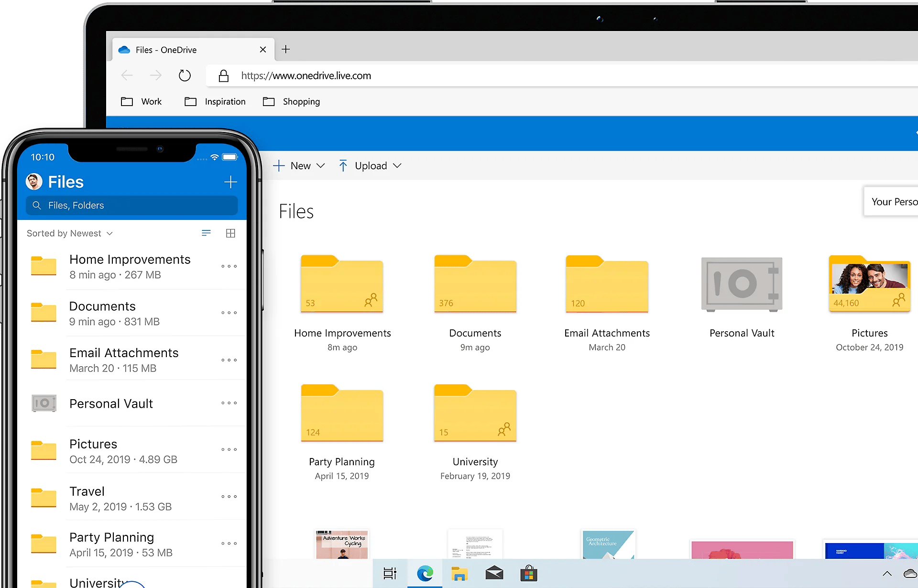Open the Upload icon in OneDrive toolbar
The width and height of the screenshot is (918, 588).
tap(343, 165)
